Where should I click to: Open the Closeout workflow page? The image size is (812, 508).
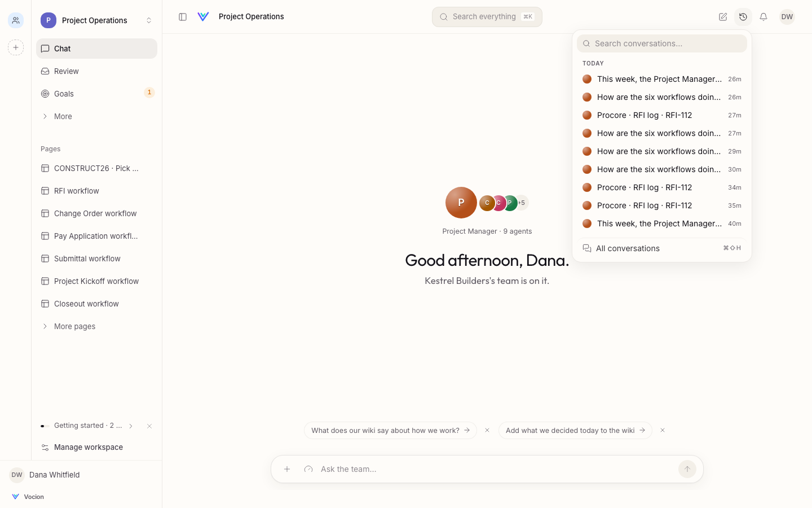96,304
